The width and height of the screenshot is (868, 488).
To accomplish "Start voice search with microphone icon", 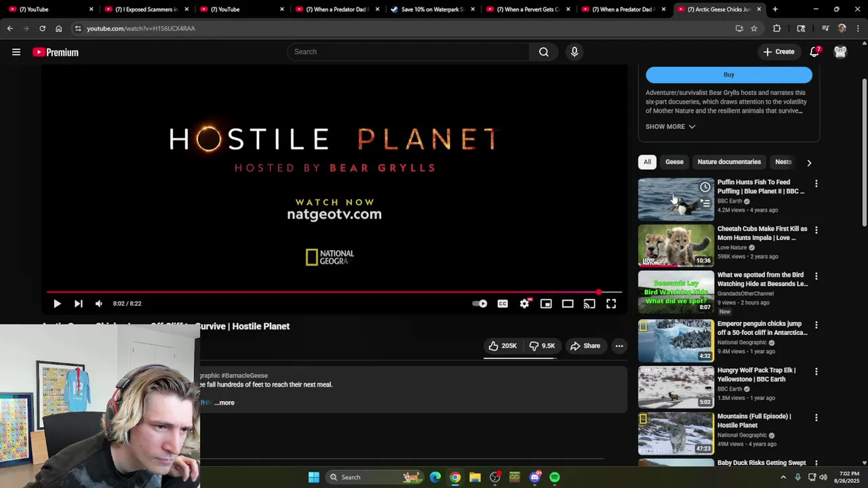I will click(x=574, y=52).
